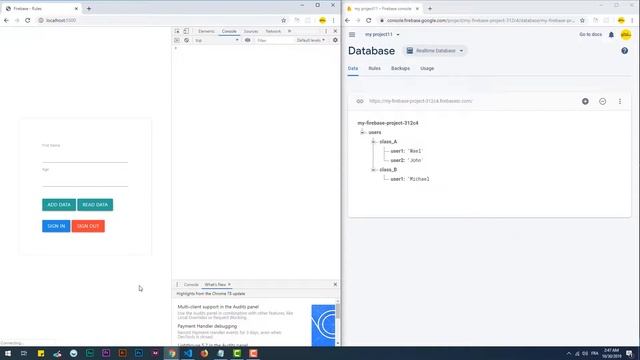Switch to the DevTools Console tab

(229, 31)
